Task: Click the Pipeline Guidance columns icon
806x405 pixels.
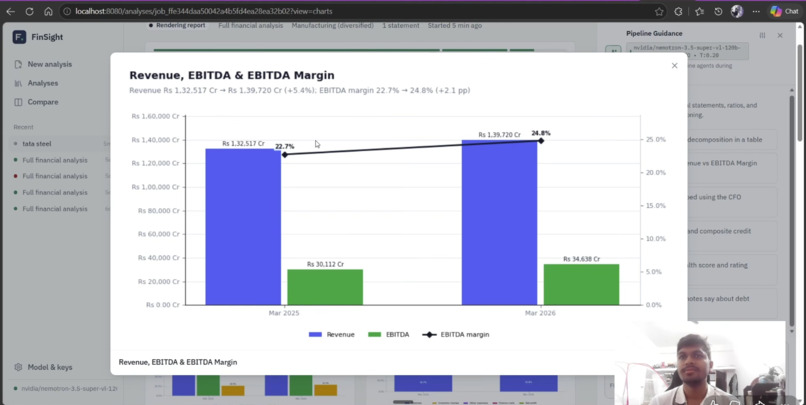Action: pyautogui.click(x=762, y=35)
